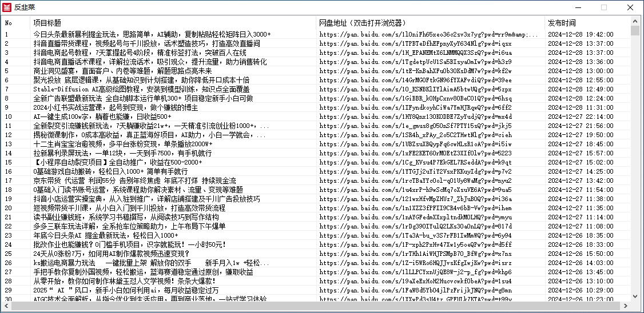
Task: Select row ks搬运电商暴力玩法
Action: coord(316,263)
